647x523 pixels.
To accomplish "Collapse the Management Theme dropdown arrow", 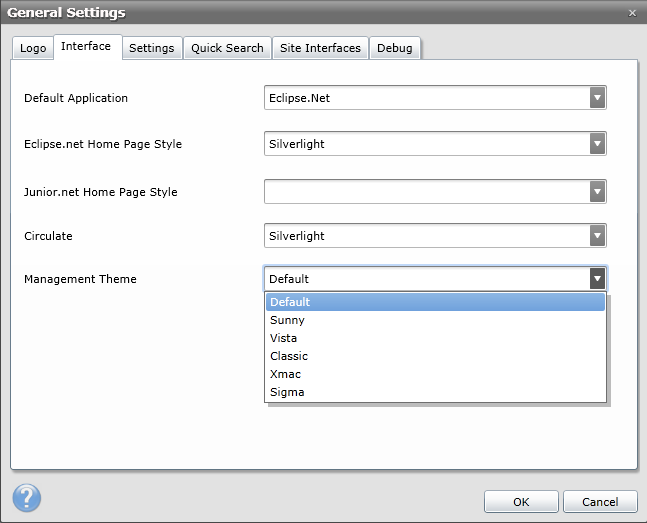I will coord(597,279).
